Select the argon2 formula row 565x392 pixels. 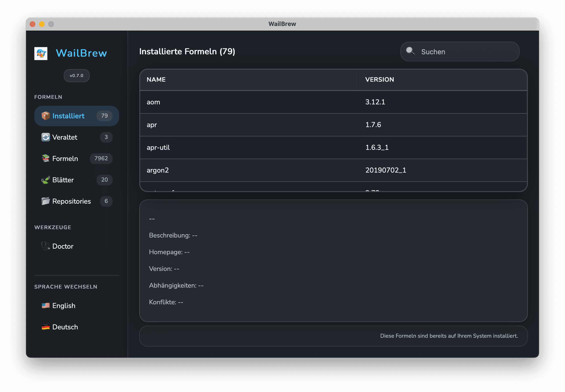coord(333,170)
